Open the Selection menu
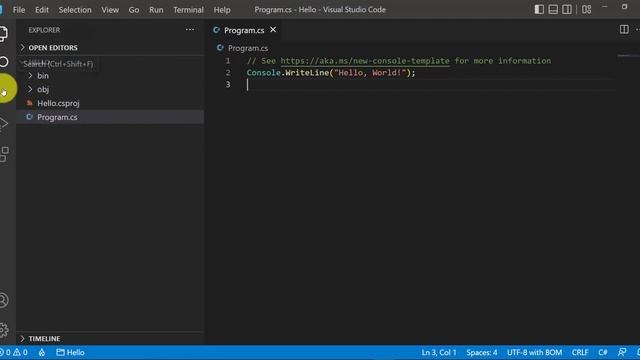640x360 pixels. (x=75, y=10)
